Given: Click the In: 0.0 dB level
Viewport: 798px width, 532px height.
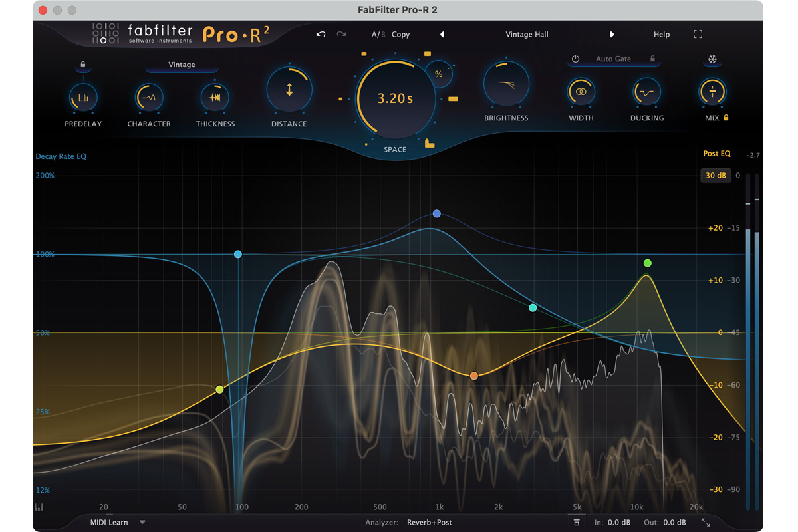Looking at the screenshot, I should click(612, 523).
